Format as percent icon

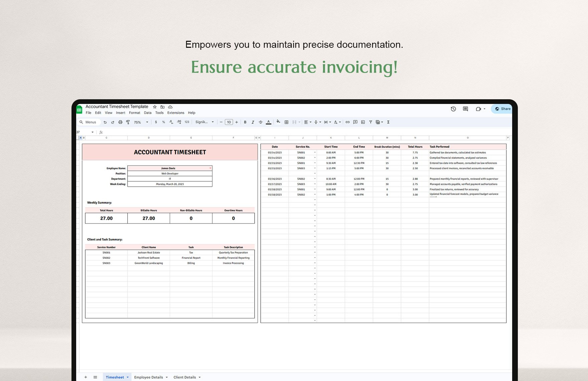coord(163,122)
